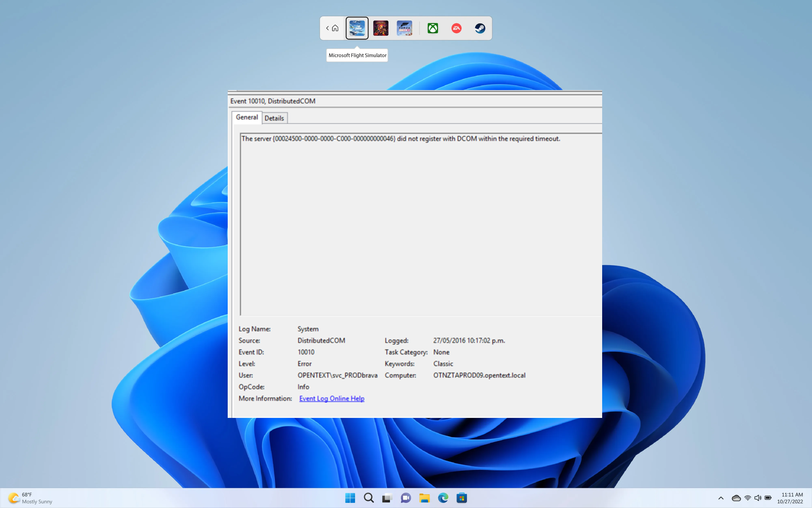Open the Minecraft Dungeons game thumbnail
Viewport: 812px width, 508px height.
tap(381, 28)
